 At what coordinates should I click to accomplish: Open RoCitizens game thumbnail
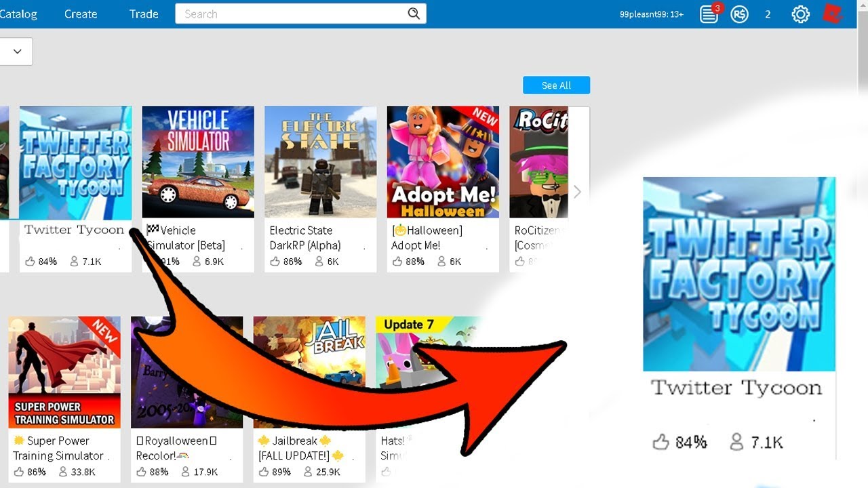(x=538, y=162)
